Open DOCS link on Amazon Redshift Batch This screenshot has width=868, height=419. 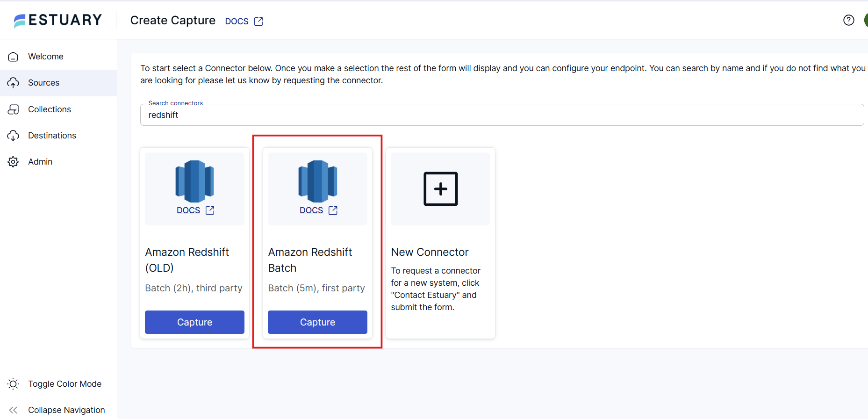pos(311,210)
